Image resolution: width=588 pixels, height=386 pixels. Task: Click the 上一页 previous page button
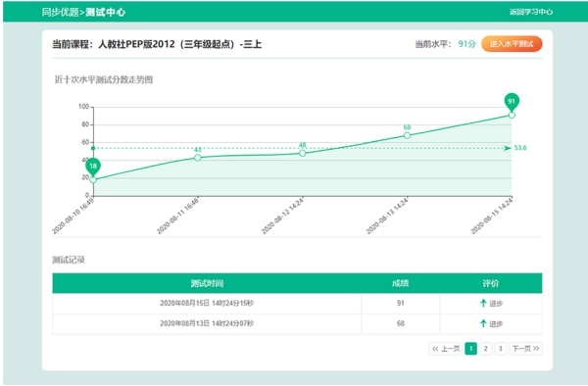click(x=446, y=349)
